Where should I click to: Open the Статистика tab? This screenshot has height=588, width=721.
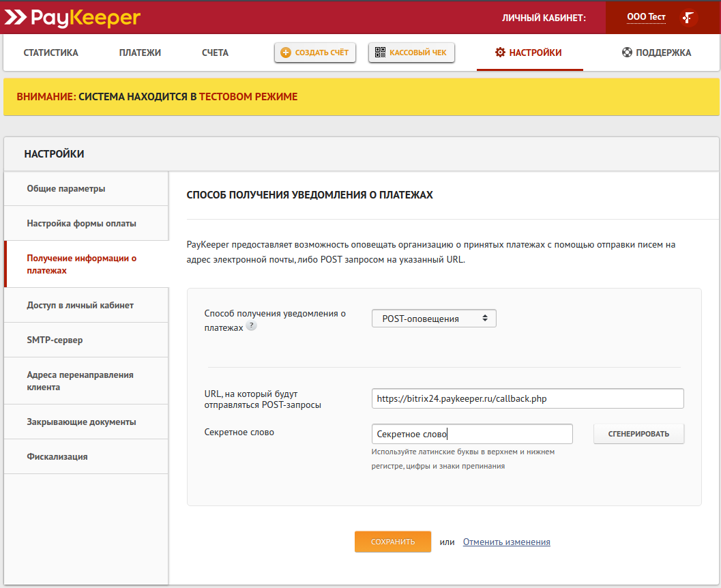pos(50,53)
